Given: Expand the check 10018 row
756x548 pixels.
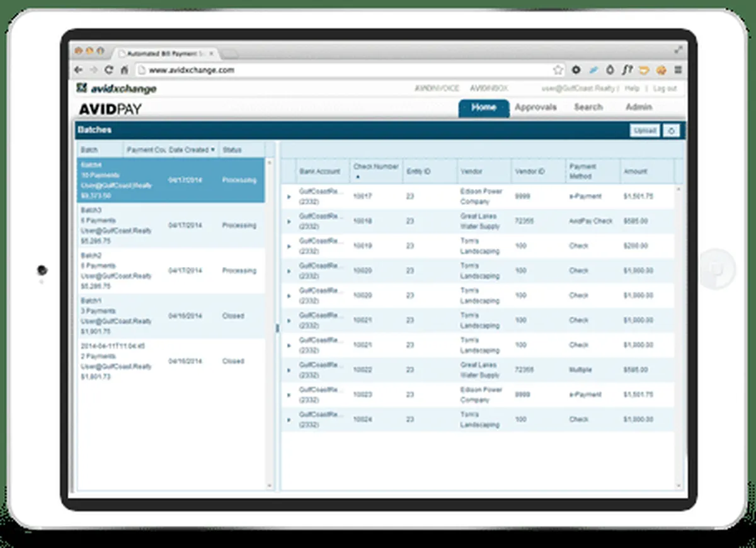Looking at the screenshot, I should 289,222.
